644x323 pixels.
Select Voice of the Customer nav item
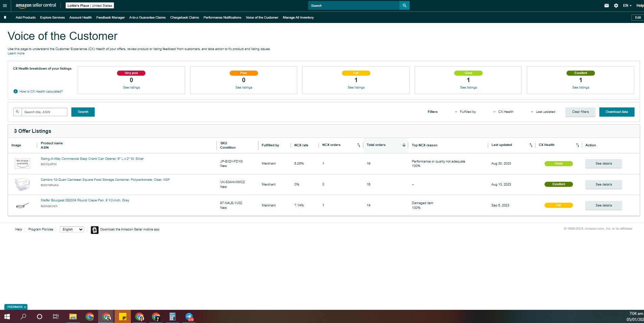[262, 18]
